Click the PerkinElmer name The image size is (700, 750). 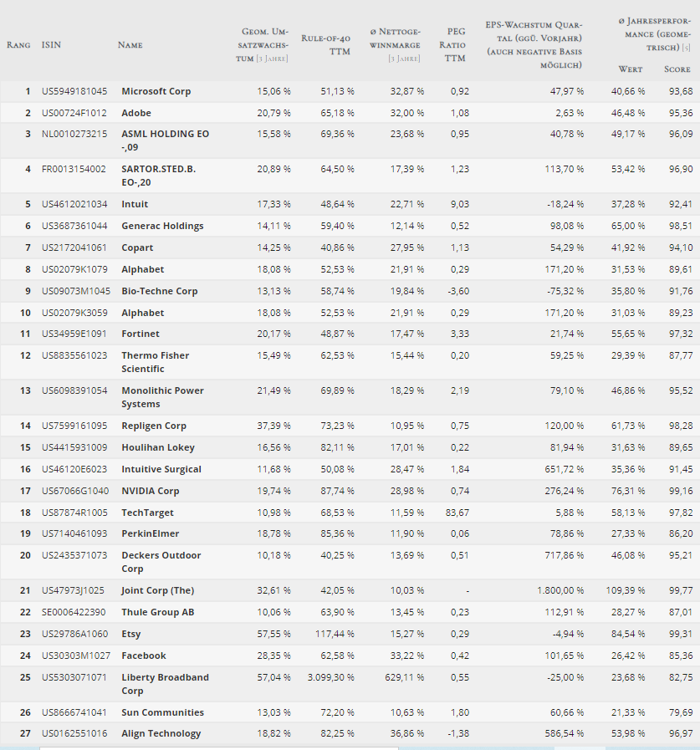[151, 533]
